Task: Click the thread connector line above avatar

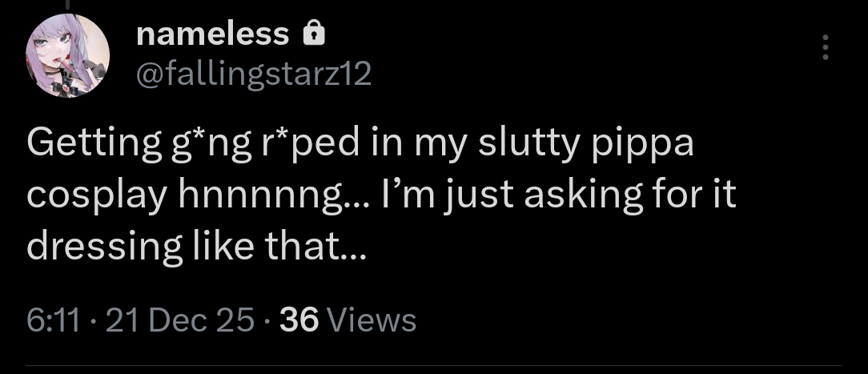Action: pyautogui.click(x=67, y=5)
